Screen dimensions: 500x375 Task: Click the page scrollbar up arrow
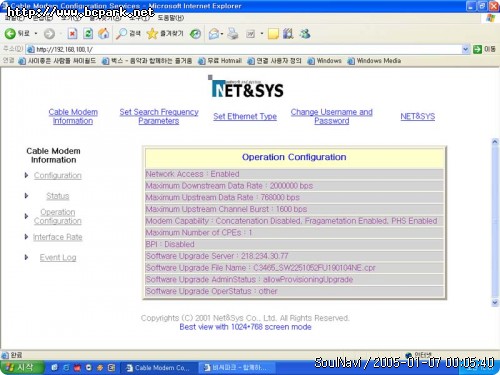tap(495, 142)
